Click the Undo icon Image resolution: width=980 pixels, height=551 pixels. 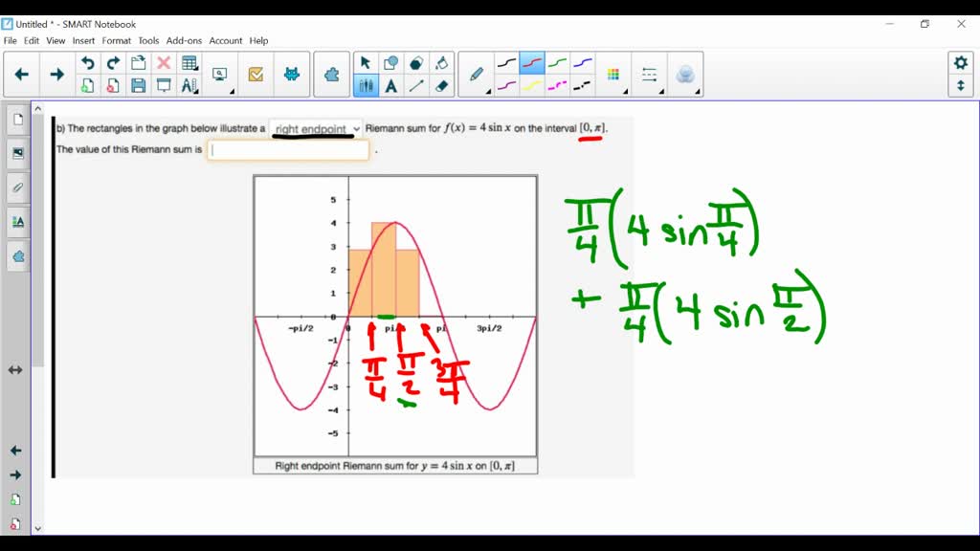(87, 60)
